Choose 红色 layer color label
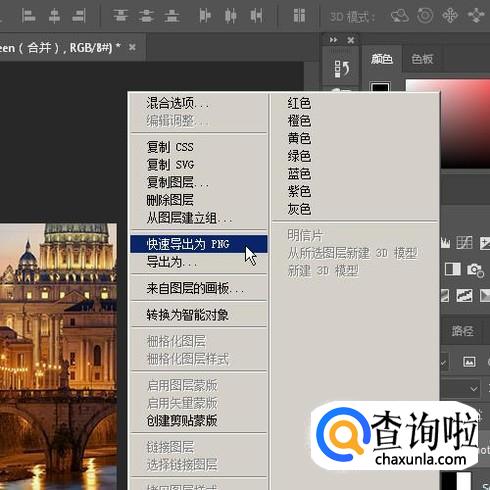 299,103
